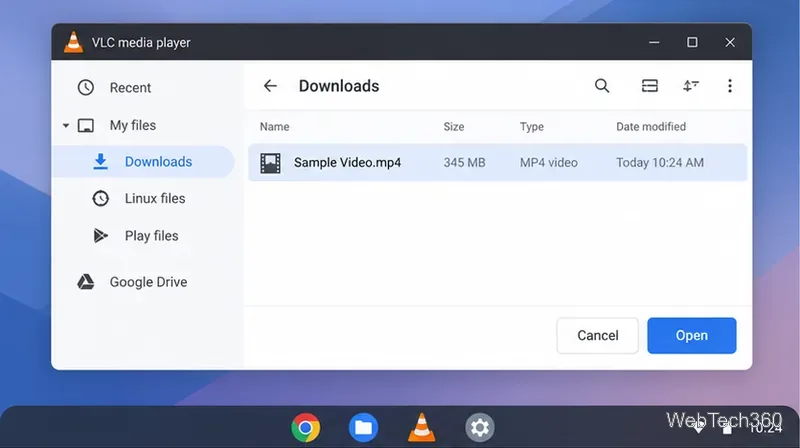
Task: Click the VLC cone icon in shelf
Action: [421, 427]
